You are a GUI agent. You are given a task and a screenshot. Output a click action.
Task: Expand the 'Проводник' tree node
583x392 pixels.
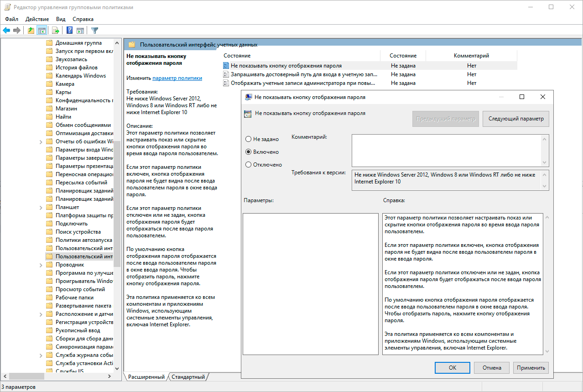[41, 265]
